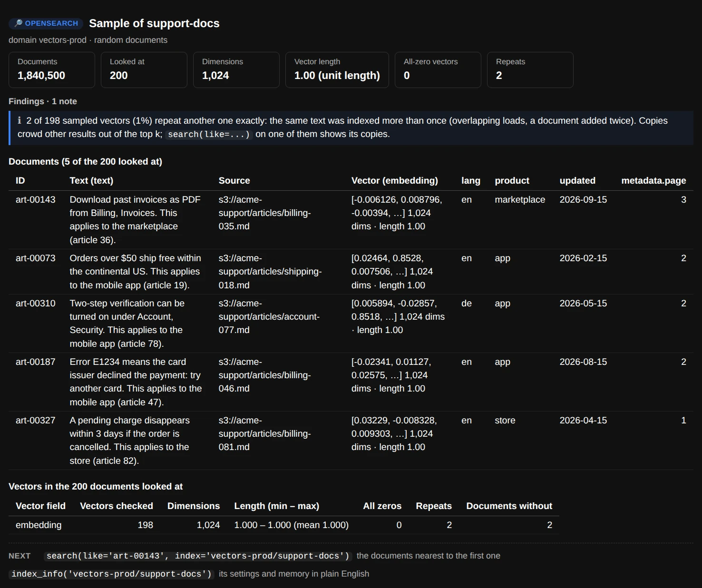Click the 'Text (text)' column header

[x=91, y=181]
